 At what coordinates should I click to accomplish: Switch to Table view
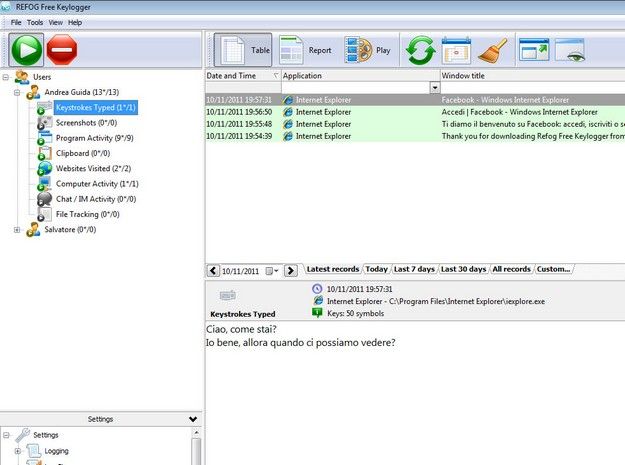[x=243, y=50]
